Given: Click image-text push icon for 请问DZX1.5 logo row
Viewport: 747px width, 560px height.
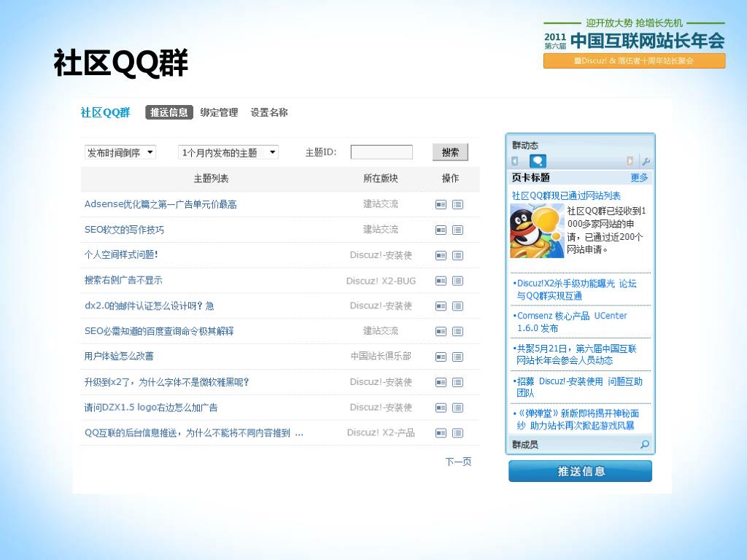Looking at the screenshot, I should tap(441, 408).
